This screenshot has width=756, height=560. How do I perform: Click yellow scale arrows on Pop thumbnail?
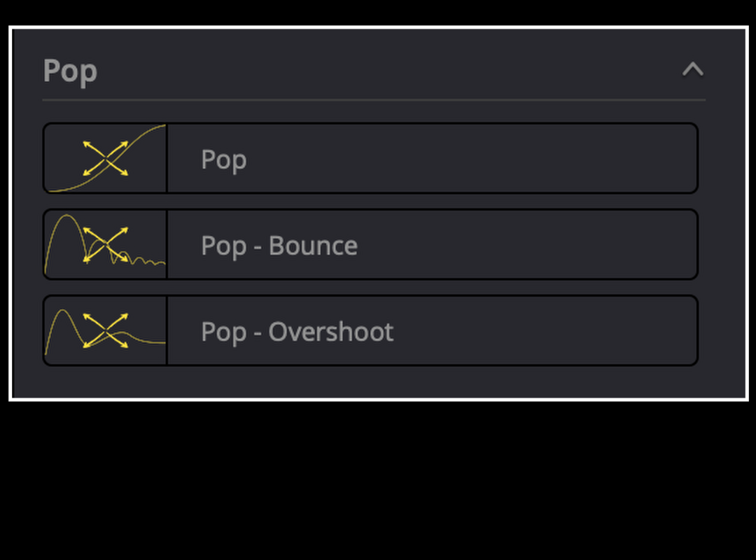click(x=105, y=158)
